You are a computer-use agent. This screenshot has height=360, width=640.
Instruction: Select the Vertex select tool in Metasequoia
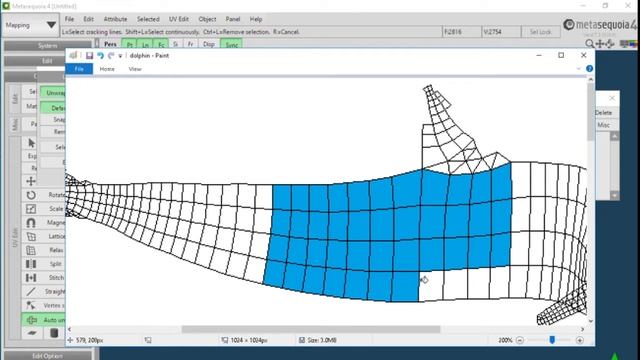43,305
